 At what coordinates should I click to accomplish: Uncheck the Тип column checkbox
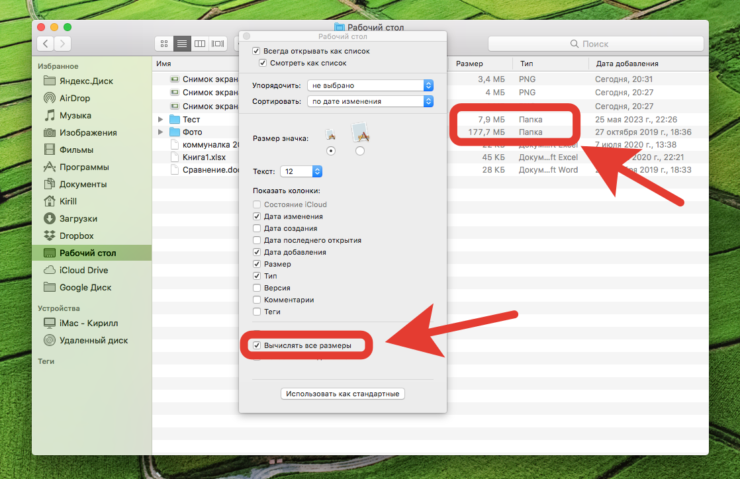[257, 276]
